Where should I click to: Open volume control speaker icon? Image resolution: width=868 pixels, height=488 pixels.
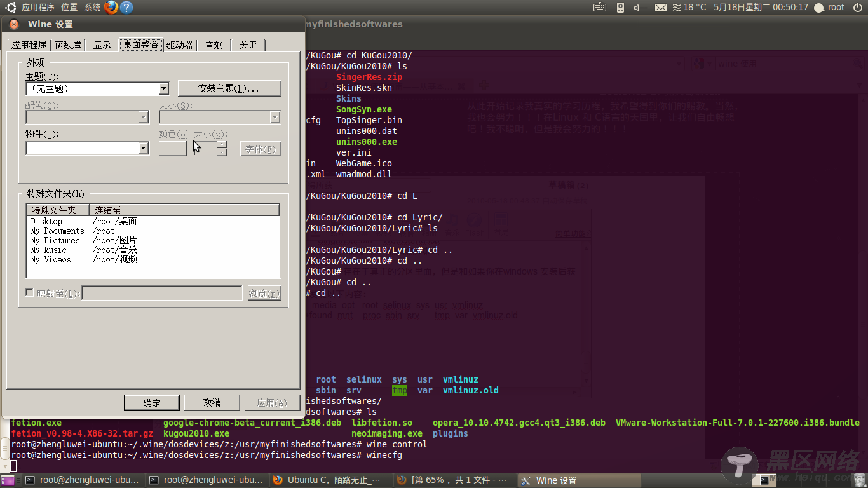640,7
